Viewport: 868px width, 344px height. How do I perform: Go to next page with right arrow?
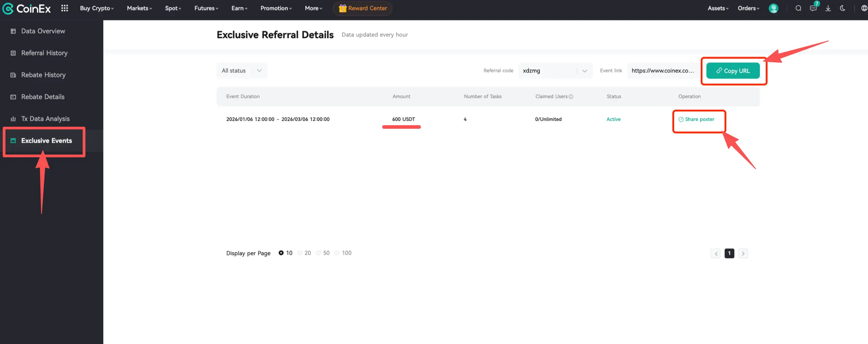(x=743, y=253)
